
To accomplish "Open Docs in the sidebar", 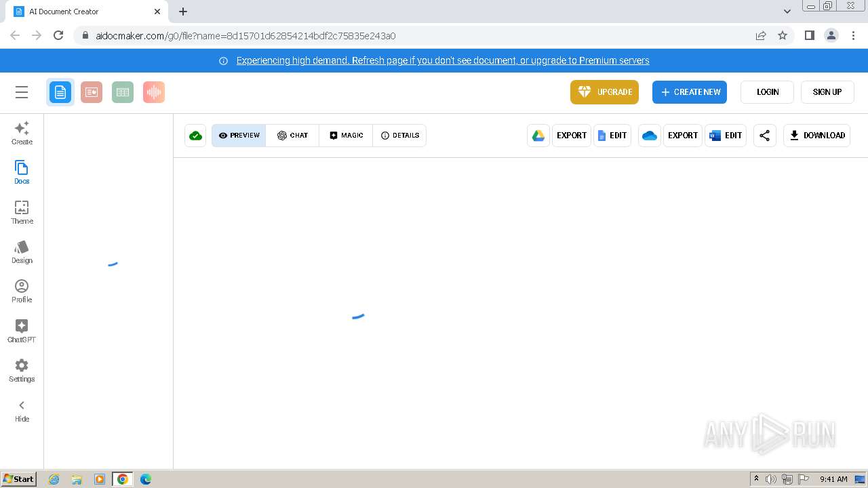I will pyautogui.click(x=22, y=172).
